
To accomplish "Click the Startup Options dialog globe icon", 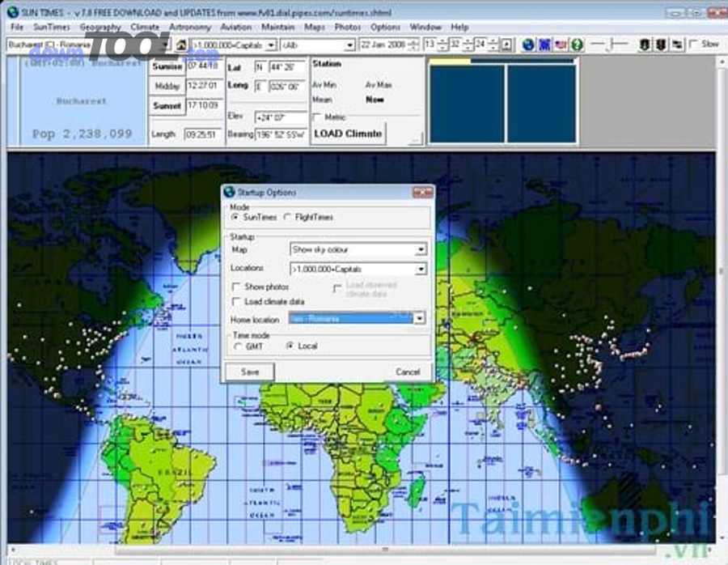I will (x=229, y=191).
